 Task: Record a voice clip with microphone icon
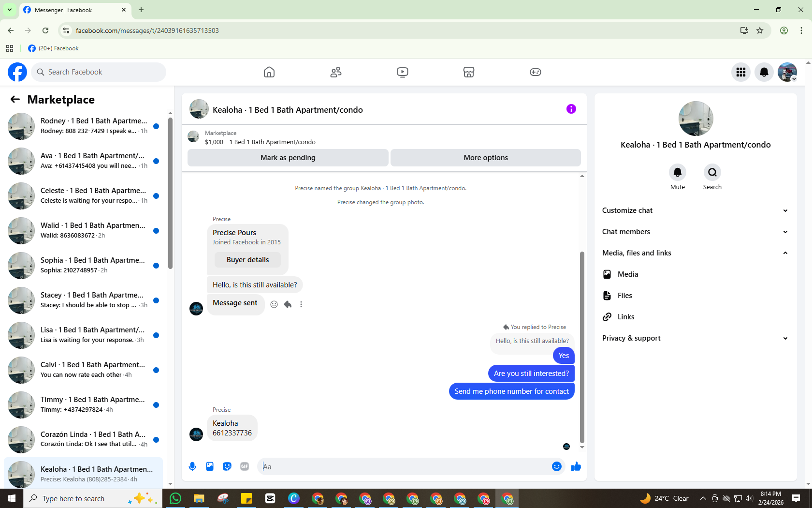(192, 466)
